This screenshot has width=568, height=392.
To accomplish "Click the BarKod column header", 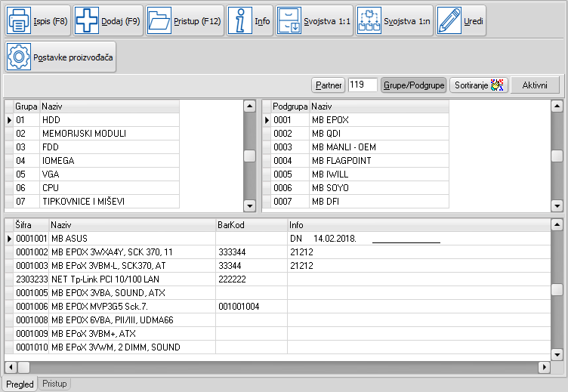I will (252, 225).
